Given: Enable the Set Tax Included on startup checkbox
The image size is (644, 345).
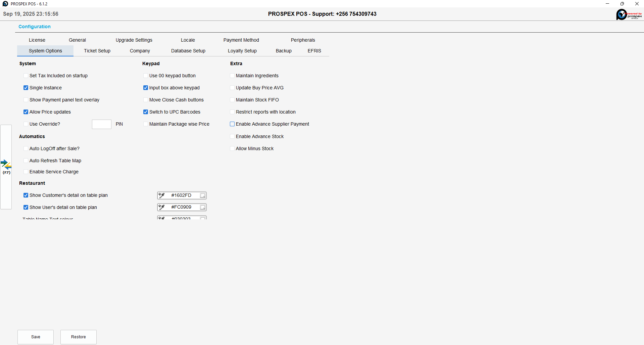Looking at the screenshot, I should [x=26, y=76].
